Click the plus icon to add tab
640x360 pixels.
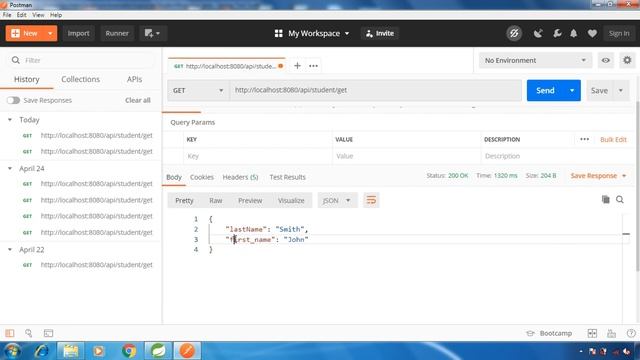pyautogui.click(x=297, y=66)
